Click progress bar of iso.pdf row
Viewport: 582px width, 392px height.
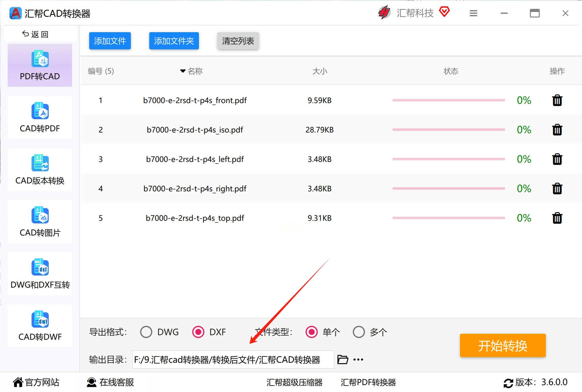click(449, 130)
